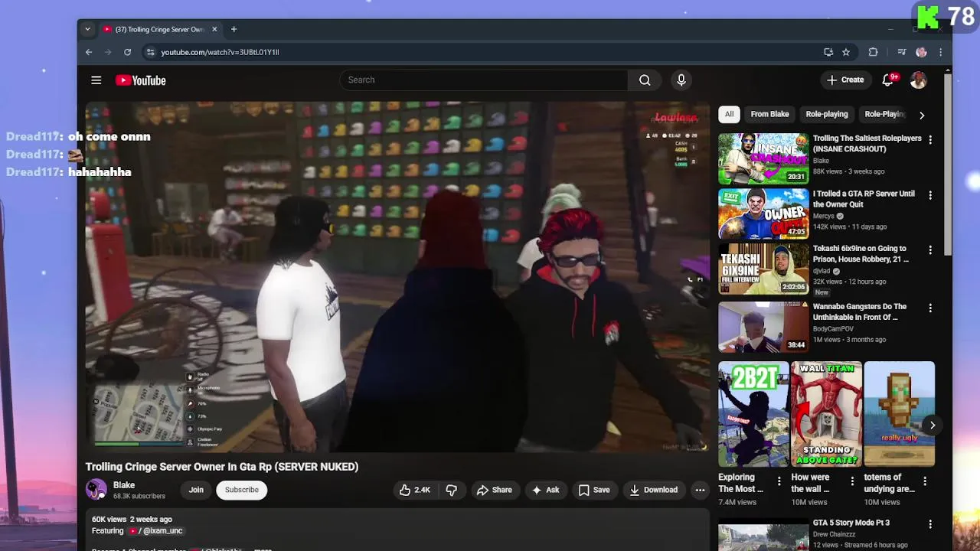The height and width of the screenshot is (551, 980).
Task: Open the YouTube guide hamburger menu
Action: click(x=96, y=80)
